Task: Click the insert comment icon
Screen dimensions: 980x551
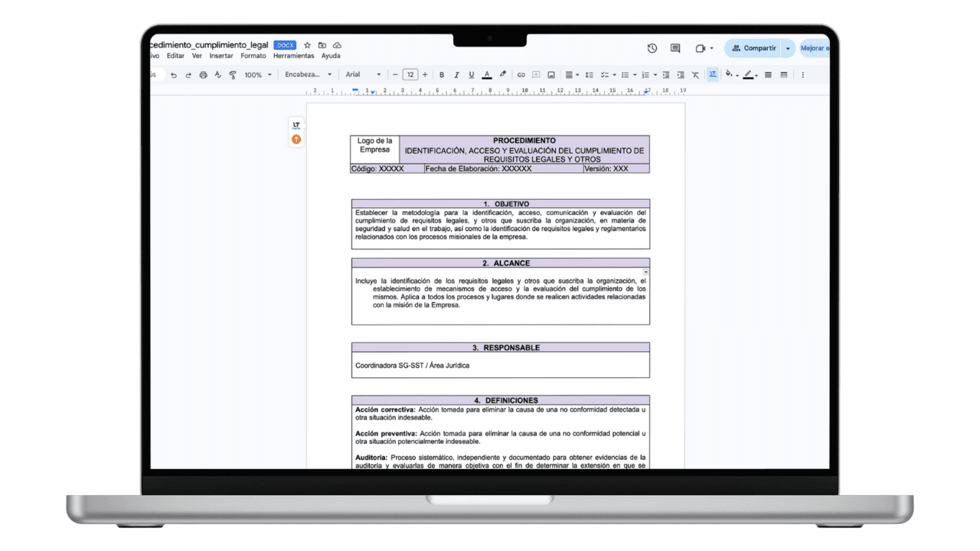Action: pyautogui.click(x=536, y=74)
